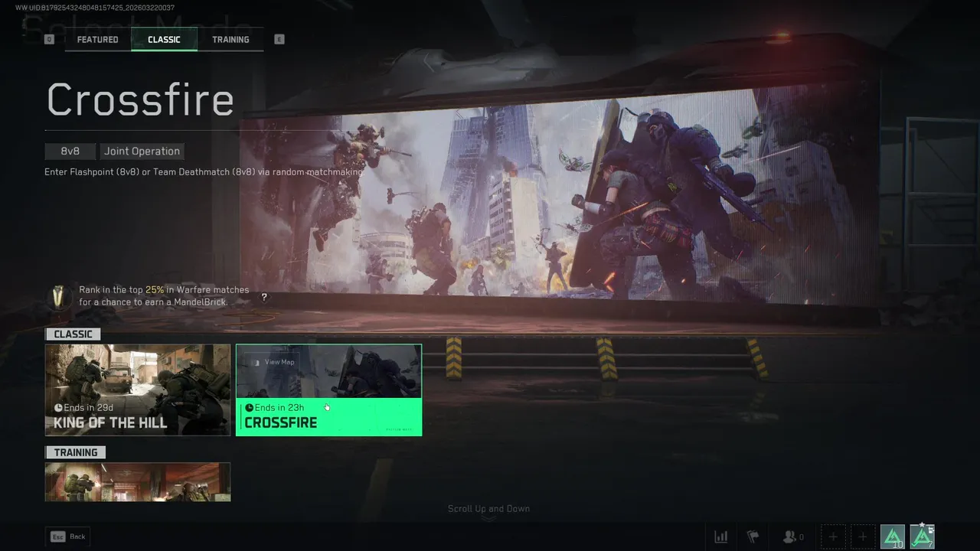
Task: Select the Classic tab
Action: click(164, 39)
